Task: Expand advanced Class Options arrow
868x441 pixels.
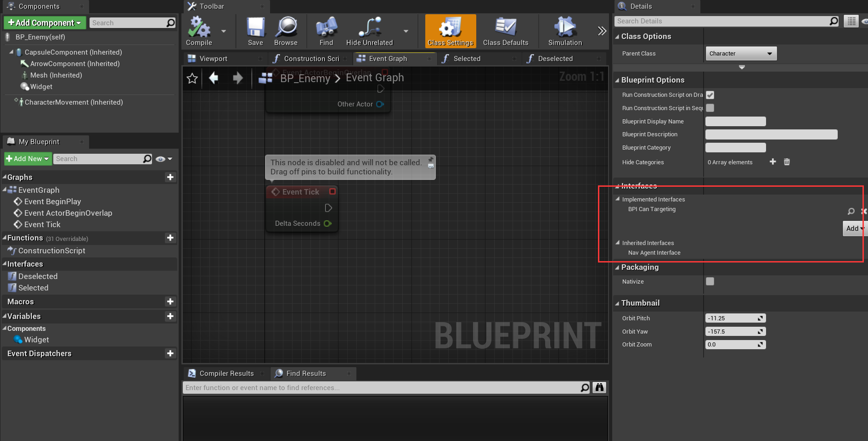Action: click(x=742, y=67)
